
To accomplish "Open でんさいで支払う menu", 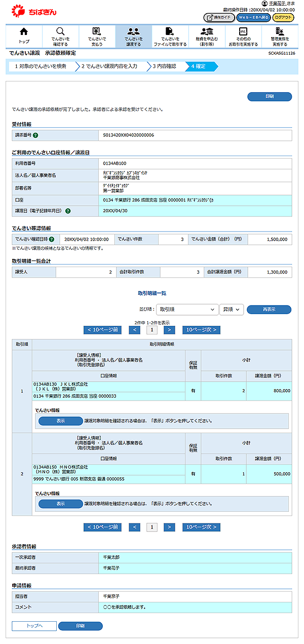I will tap(97, 36).
